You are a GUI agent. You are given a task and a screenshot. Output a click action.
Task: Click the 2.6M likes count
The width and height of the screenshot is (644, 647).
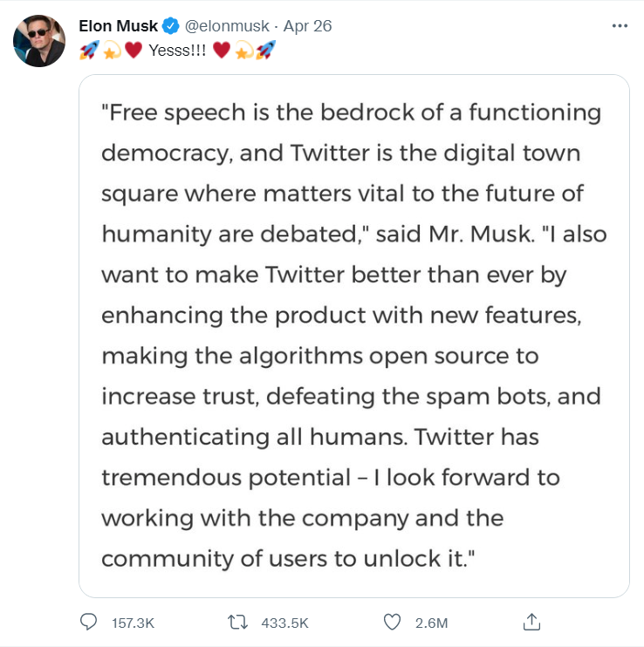(431, 623)
